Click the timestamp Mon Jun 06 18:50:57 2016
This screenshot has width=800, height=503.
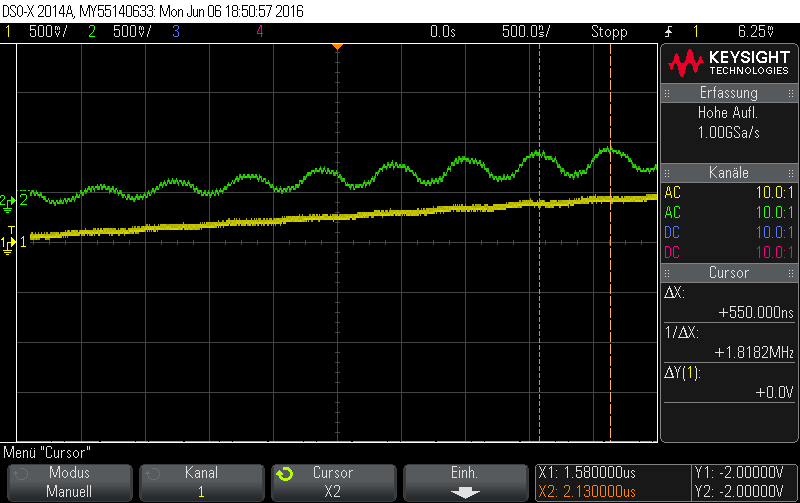[x=231, y=11]
